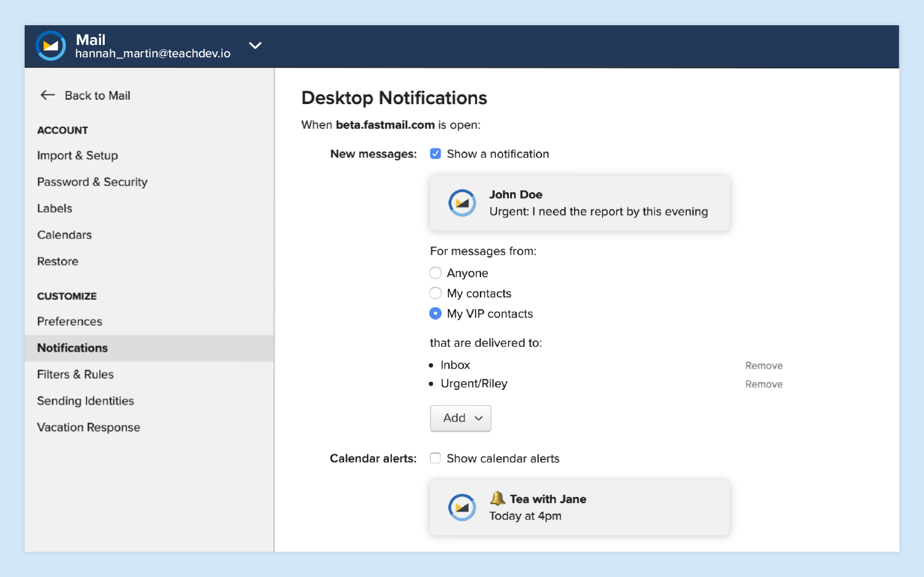This screenshot has width=924, height=577.
Task: Click the Fastmail logo in header
Action: tap(51, 46)
